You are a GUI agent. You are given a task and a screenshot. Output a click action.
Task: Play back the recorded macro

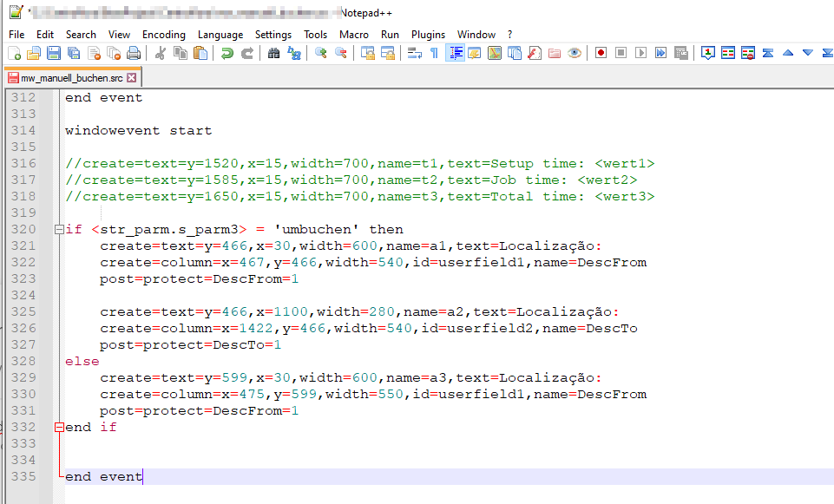[641, 53]
